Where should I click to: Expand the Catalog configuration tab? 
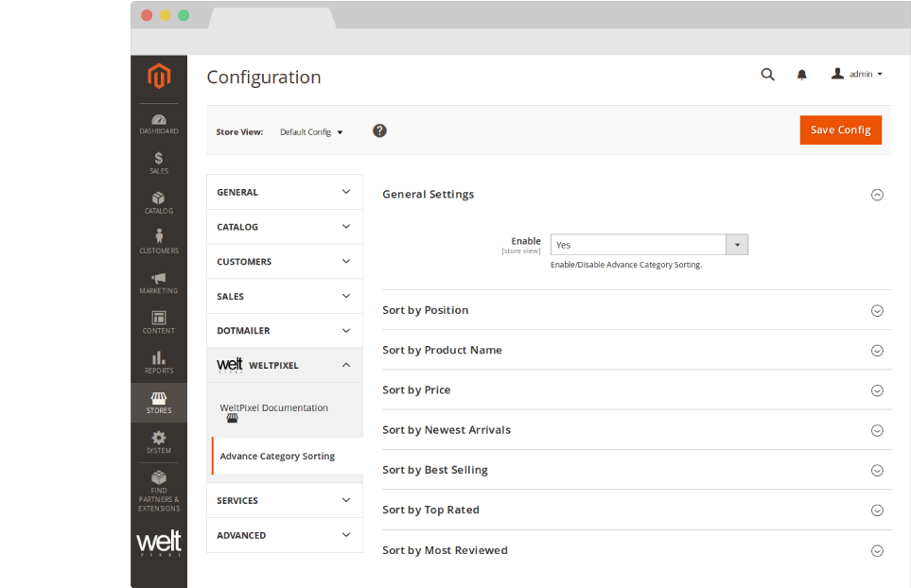coord(284,227)
